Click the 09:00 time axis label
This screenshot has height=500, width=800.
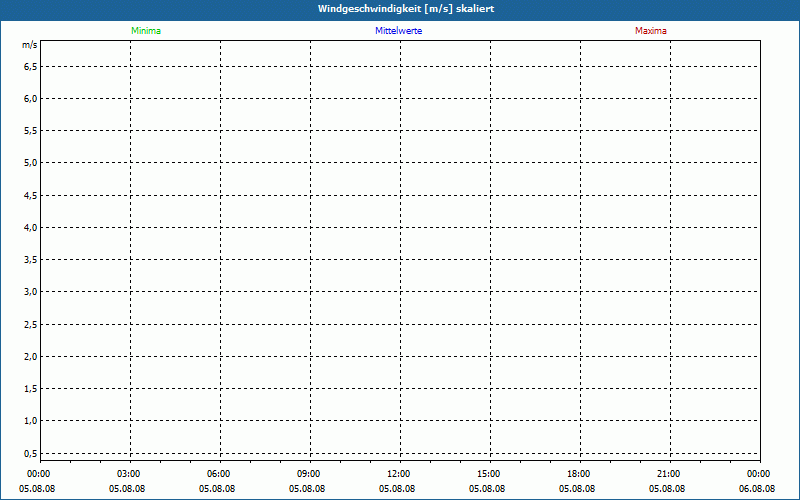coord(309,474)
